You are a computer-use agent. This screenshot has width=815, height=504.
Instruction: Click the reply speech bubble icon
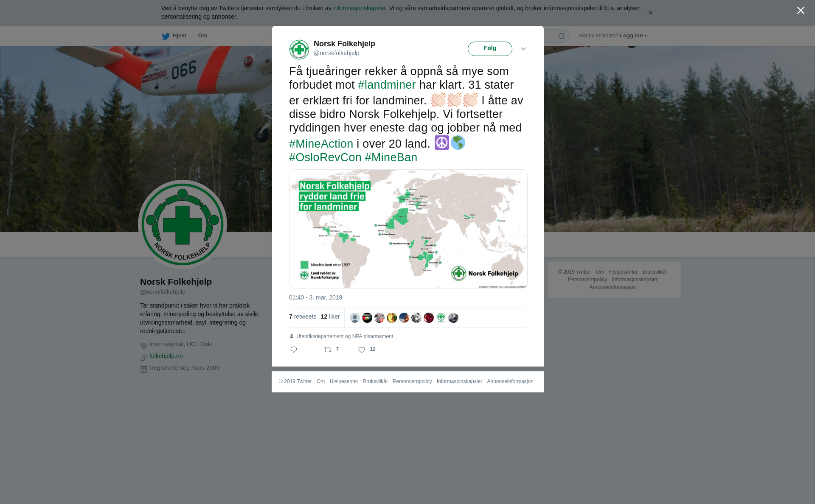coord(294,350)
